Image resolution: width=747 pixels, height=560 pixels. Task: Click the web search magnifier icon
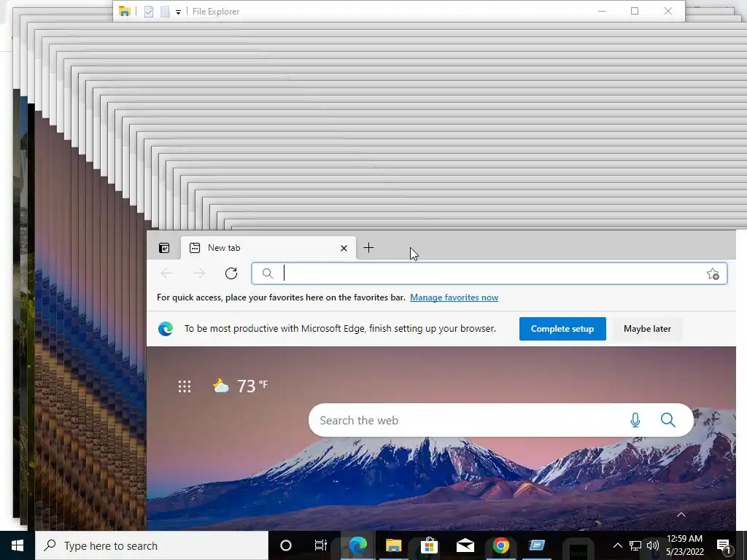[668, 420]
